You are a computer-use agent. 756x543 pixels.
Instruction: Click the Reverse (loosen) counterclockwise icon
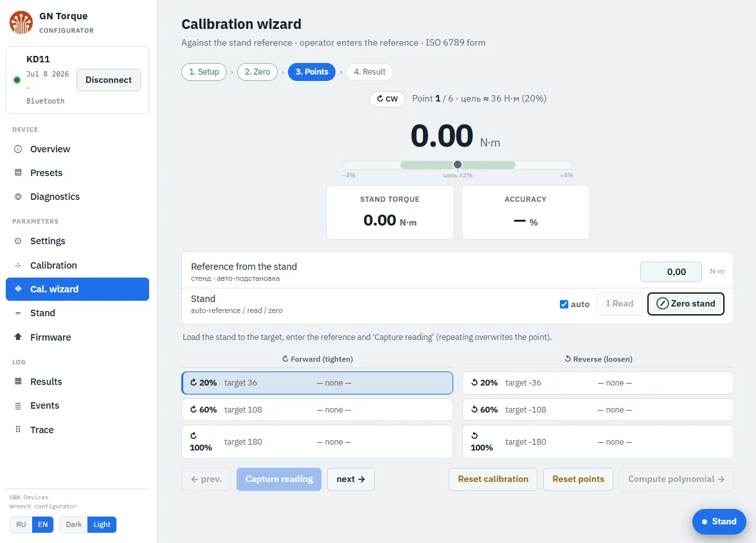click(568, 359)
